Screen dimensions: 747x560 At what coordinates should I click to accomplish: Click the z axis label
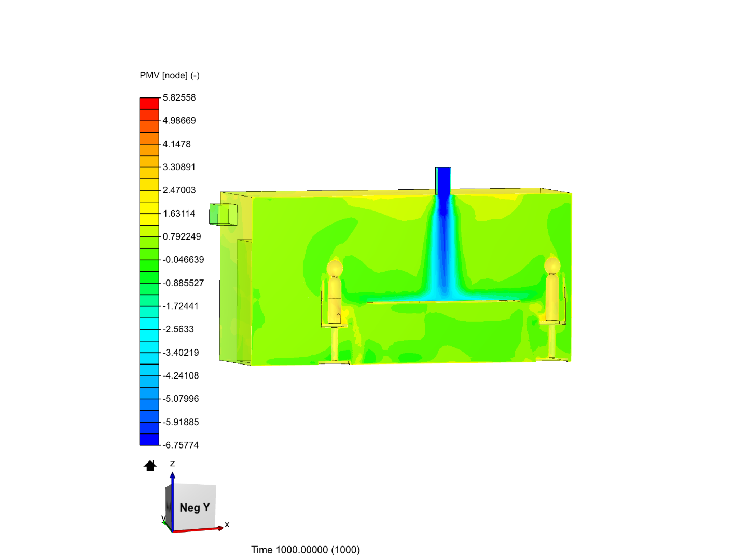[x=173, y=464]
